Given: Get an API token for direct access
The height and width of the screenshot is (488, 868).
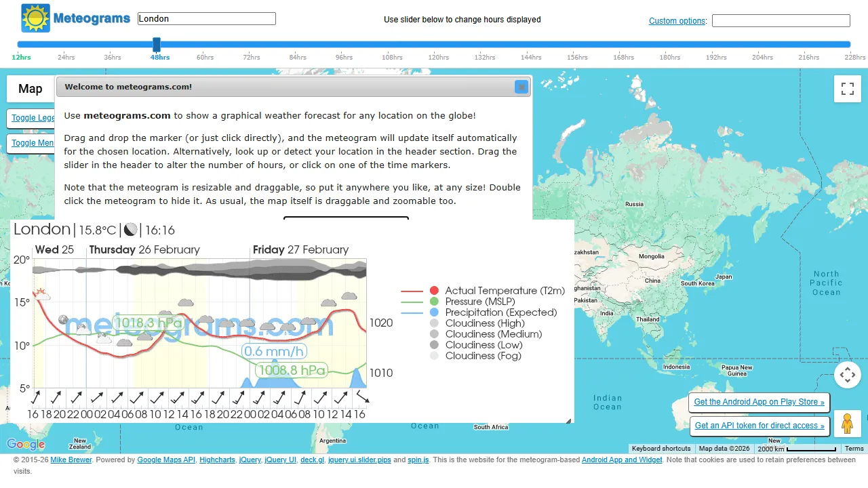Looking at the screenshot, I should pyautogui.click(x=759, y=426).
